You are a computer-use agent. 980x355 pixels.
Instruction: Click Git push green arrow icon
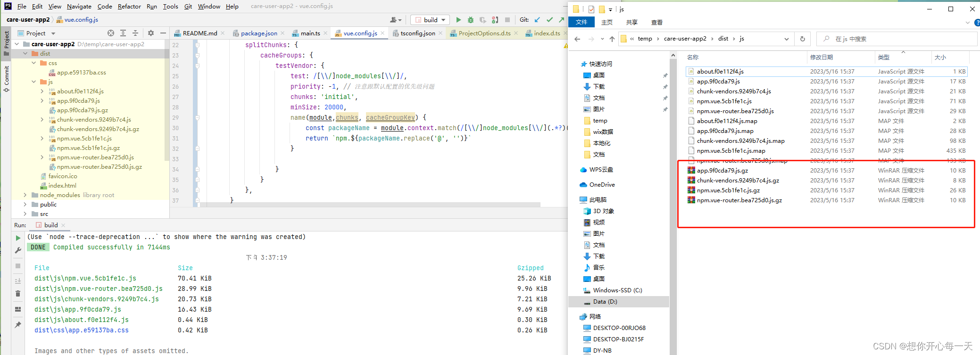coord(561,20)
